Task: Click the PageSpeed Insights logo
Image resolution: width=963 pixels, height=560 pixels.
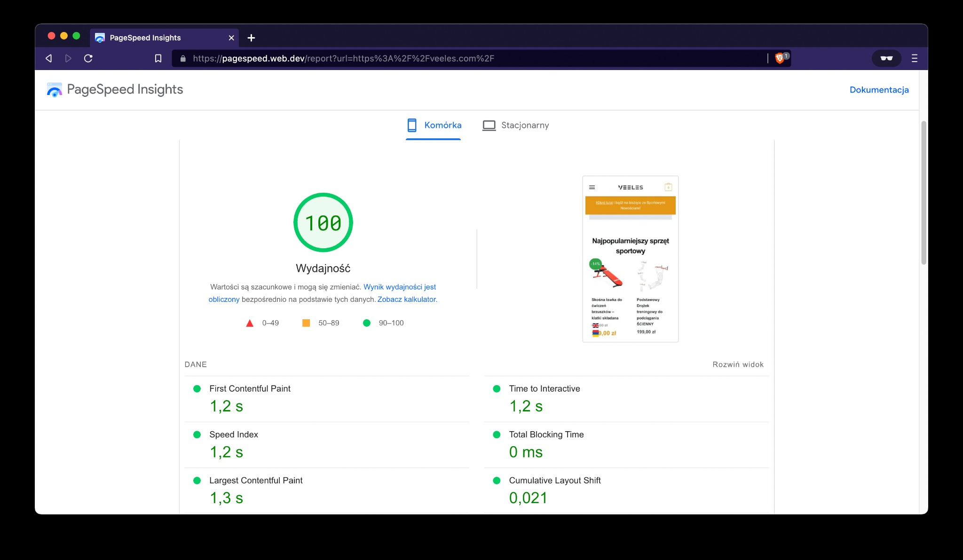Action: point(55,89)
